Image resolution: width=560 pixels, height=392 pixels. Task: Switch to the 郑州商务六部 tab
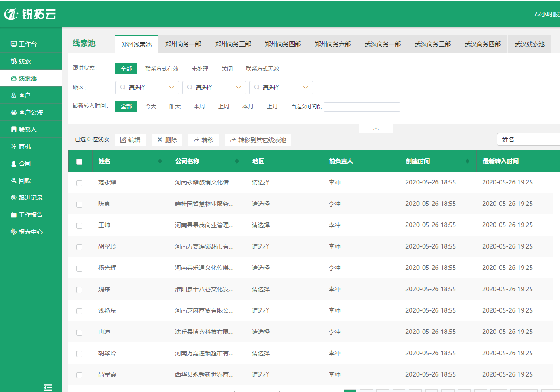[x=333, y=44]
